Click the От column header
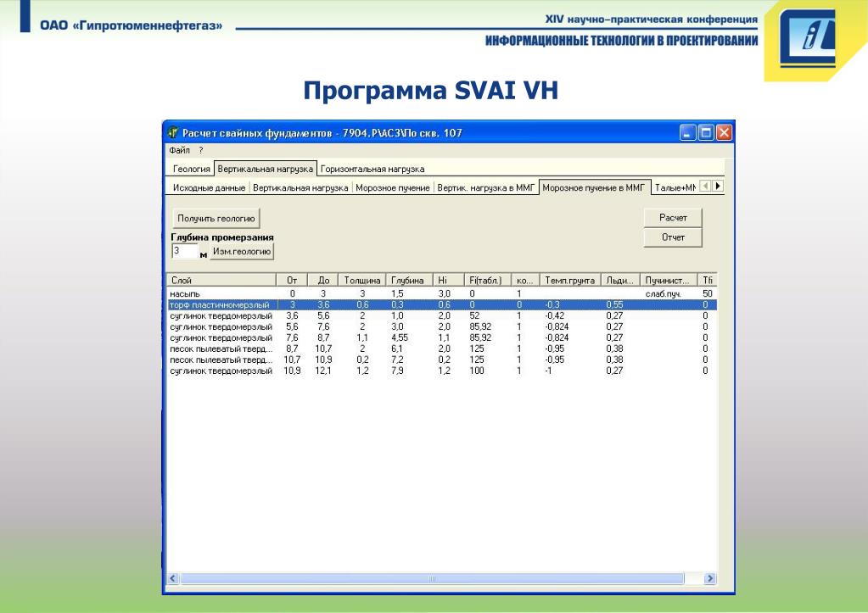 pyautogui.click(x=292, y=281)
